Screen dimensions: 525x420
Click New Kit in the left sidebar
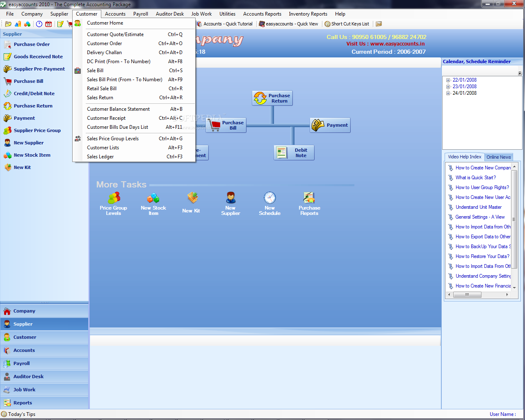(x=22, y=167)
